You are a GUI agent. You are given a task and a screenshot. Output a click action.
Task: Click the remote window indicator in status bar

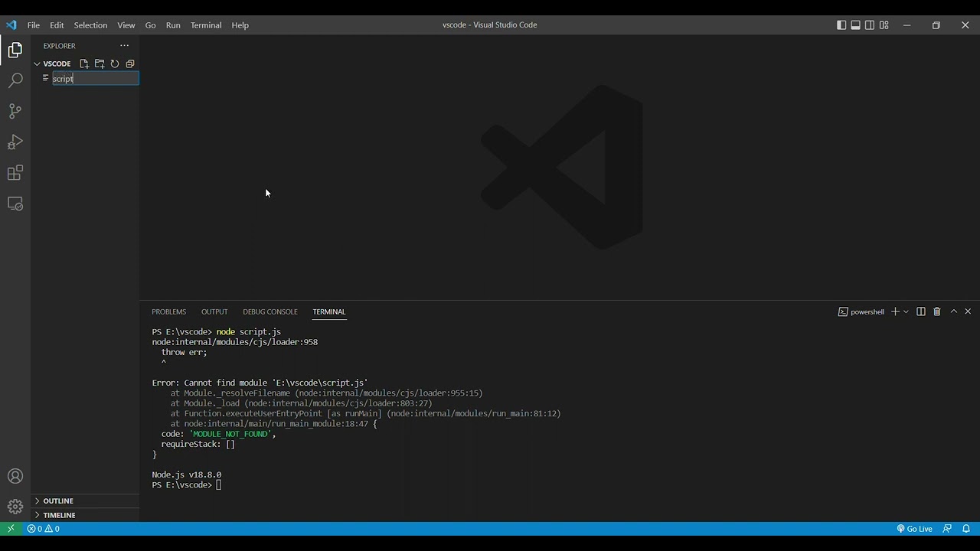11,529
